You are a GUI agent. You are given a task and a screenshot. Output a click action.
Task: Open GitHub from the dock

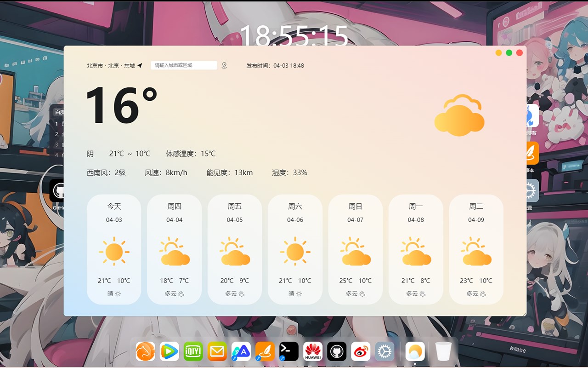337,351
